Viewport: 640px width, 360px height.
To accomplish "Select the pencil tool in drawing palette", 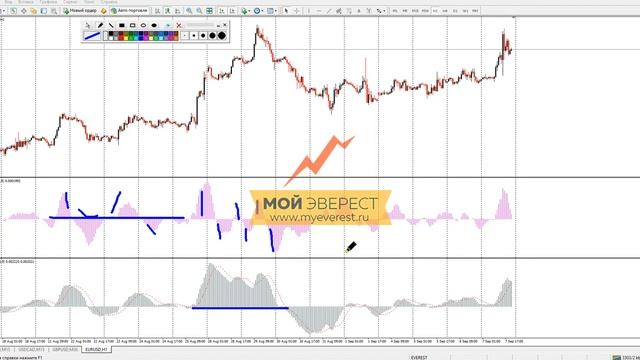I will (x=100, y=25).
